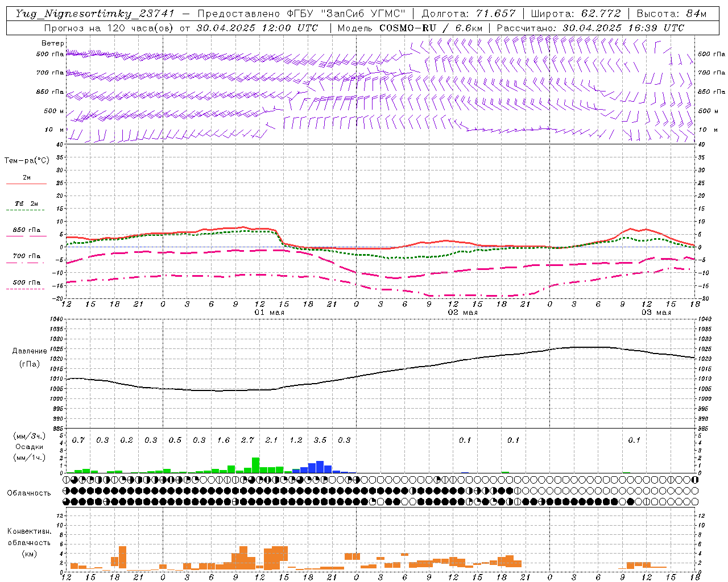Click the tallest blue precipitation bar

[320, 467]
